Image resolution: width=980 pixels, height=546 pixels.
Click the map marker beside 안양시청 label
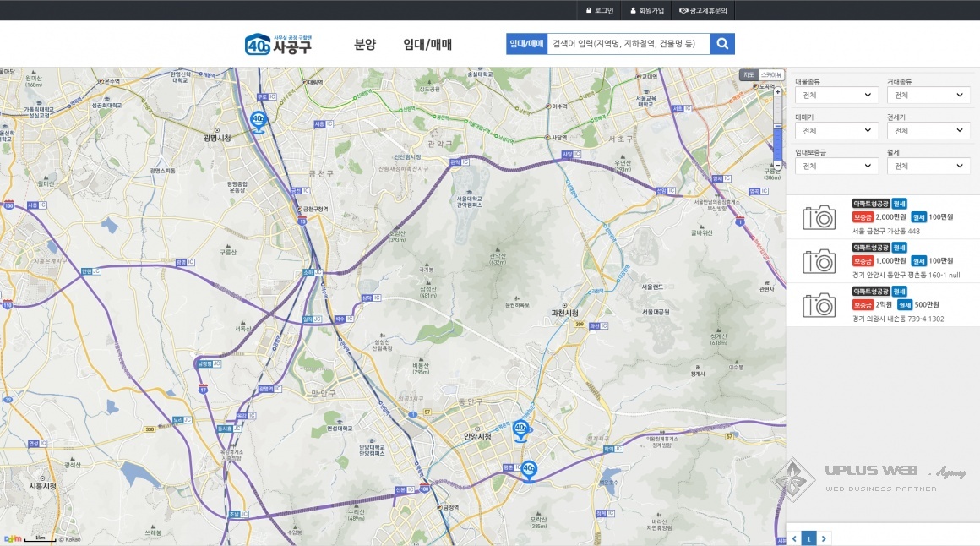click(520, 430)
